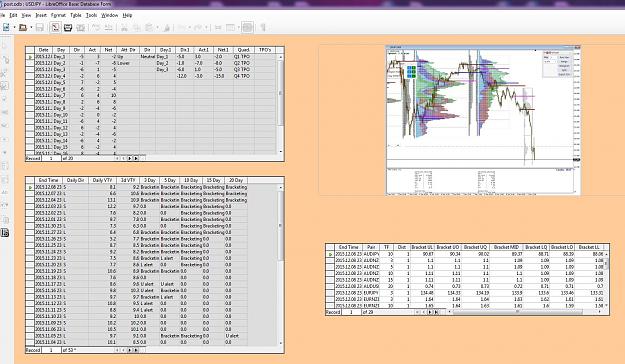625x364 pixels.
Task: Open the Format menu
Action: pyautogui.click(x=58, y=15)
